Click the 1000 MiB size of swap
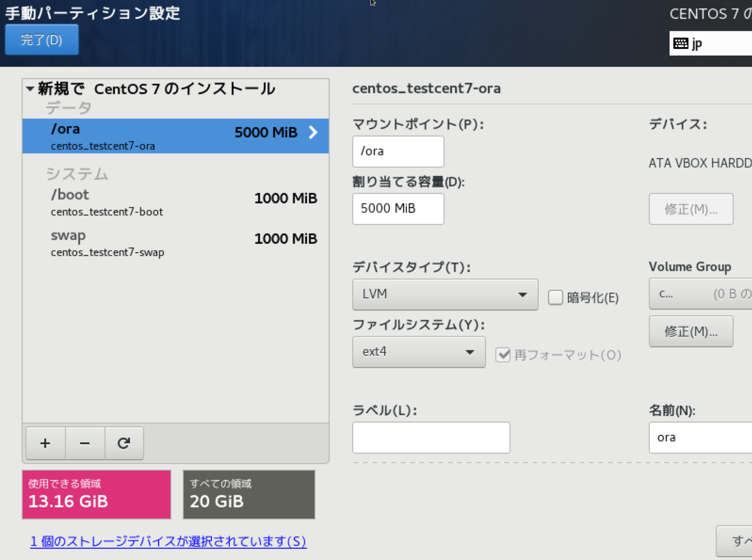Screen dimensions: 752x560 tap(286, 239)
